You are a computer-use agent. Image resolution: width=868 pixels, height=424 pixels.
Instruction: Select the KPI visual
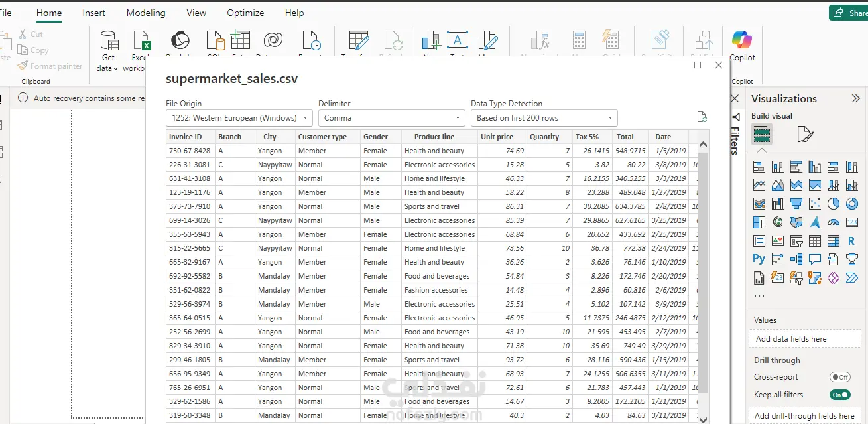[778, 241]
